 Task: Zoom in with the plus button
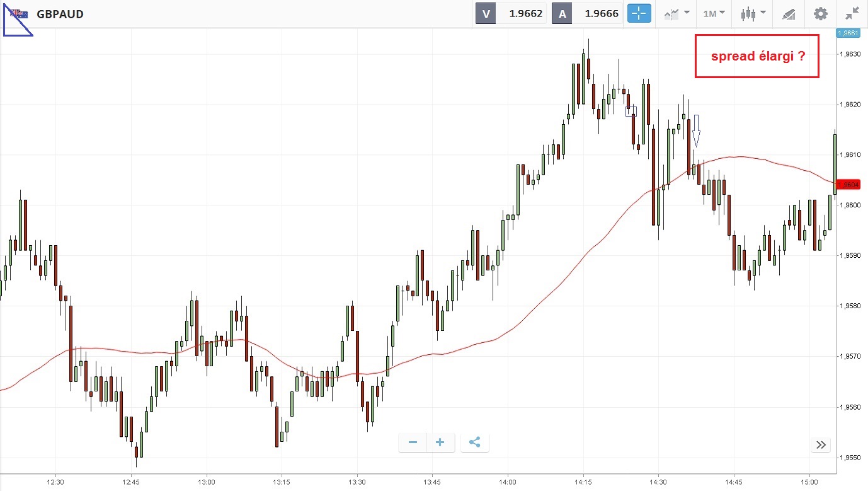[440, 442]
